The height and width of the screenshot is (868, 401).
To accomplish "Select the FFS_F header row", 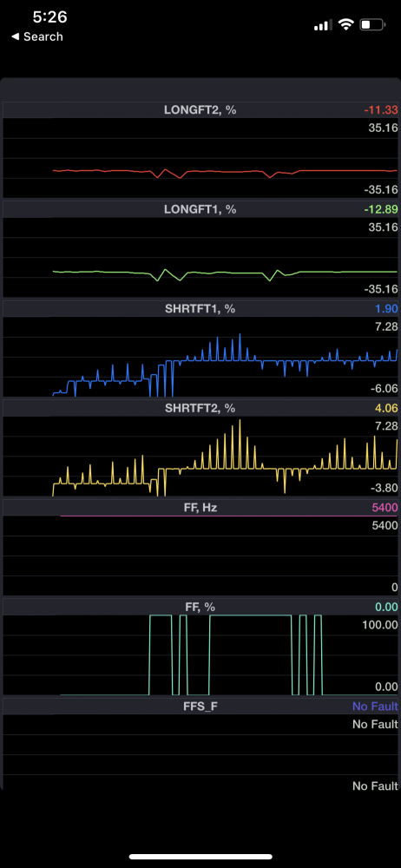I will [x=200, y=707].
